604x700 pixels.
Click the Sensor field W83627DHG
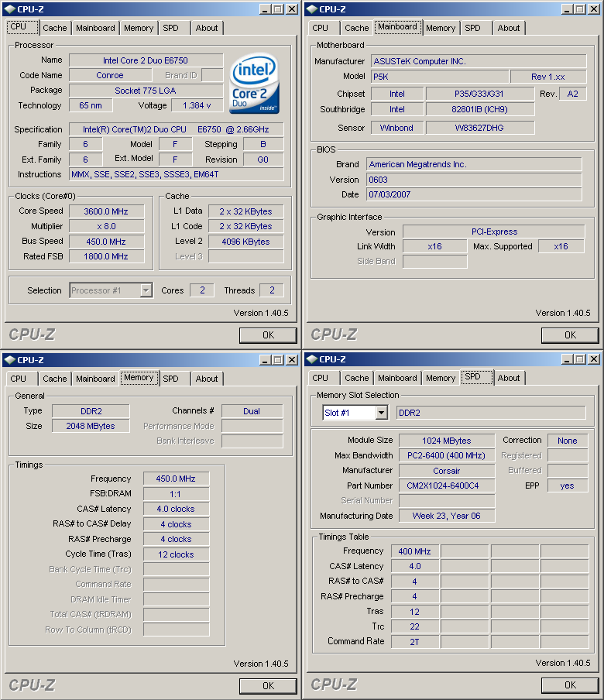pyautogui.click(x=480, y=128)
